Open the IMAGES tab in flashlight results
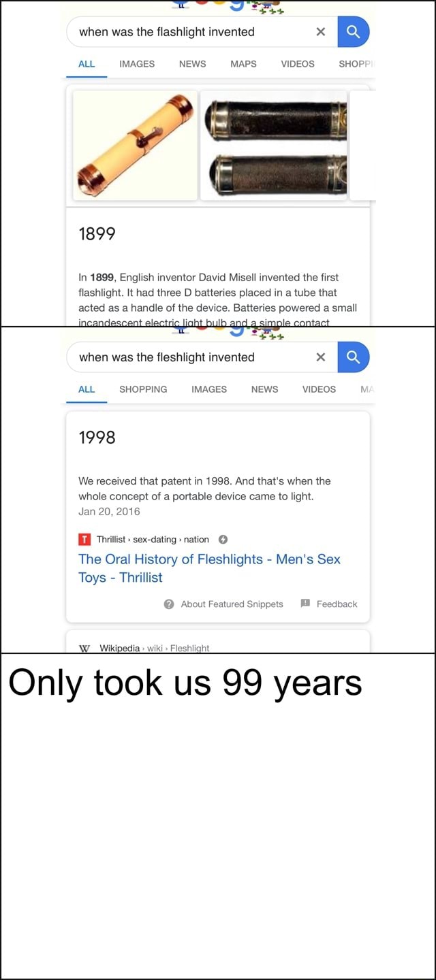The image size is (436, 980). pos(137,64)
